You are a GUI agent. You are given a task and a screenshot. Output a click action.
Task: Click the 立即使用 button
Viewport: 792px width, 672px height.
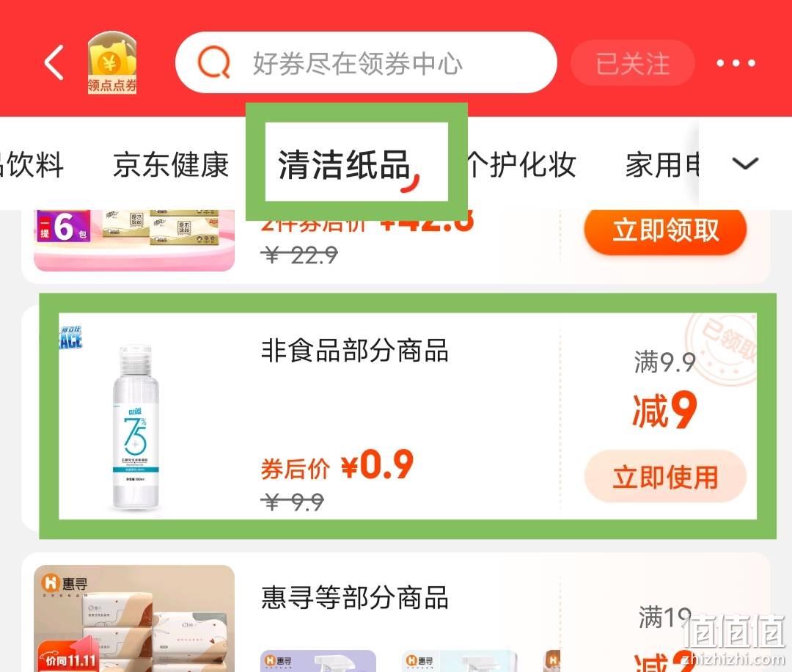665,476
